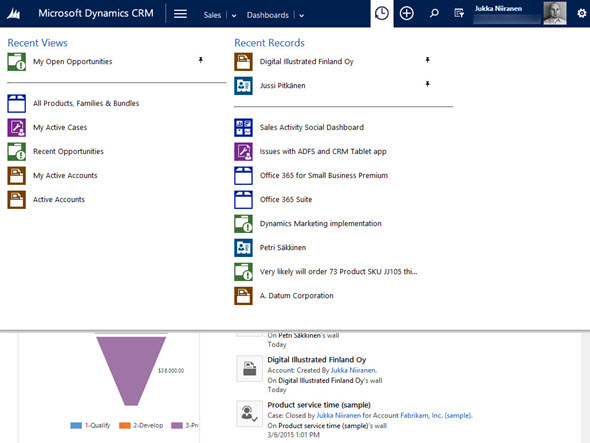Click the My Active Cases icon

pos(17,128)
